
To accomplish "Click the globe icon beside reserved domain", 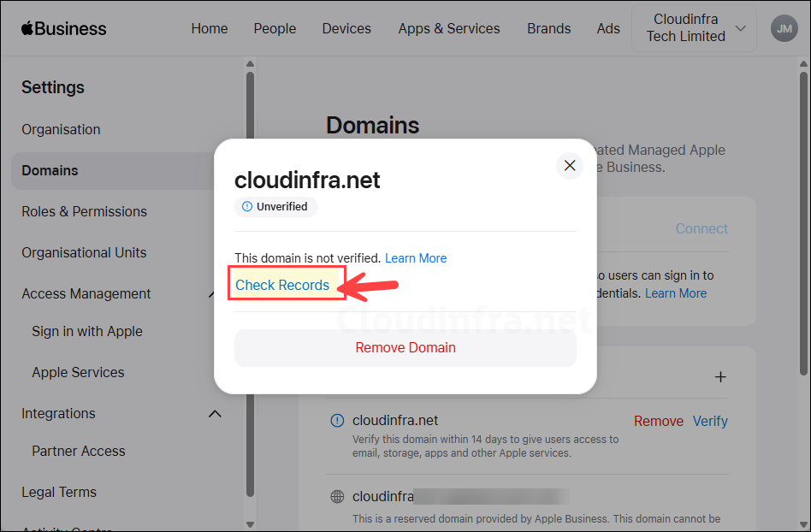I will click(x=337, y=496).
